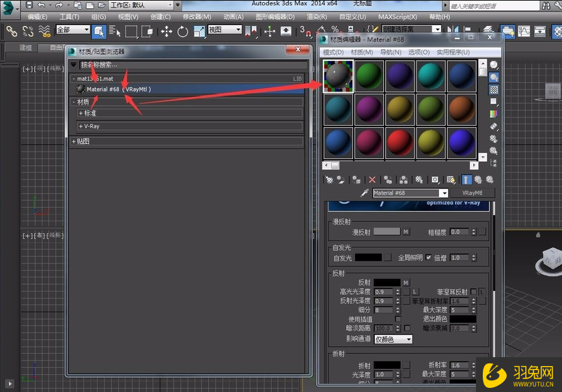Enable the 暗淡距离 checkbox
Screen dimensions: 562x392
click(x=407, y=328)
